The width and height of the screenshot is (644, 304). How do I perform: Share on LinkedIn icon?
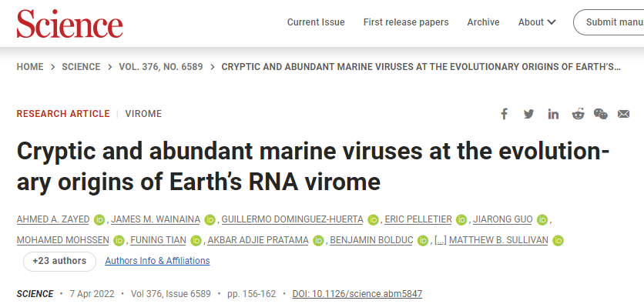[553, 114]
